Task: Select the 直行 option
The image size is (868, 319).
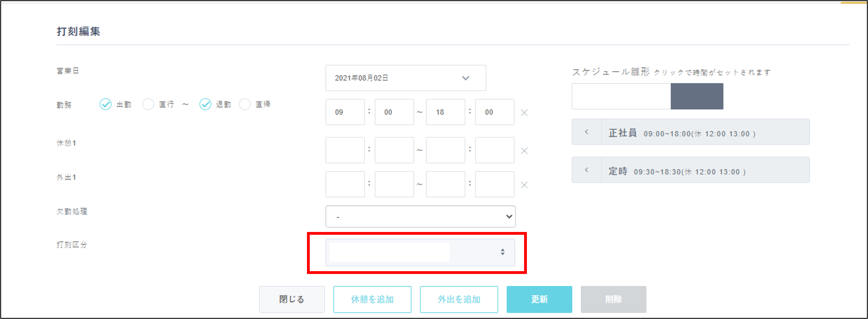Action: 148,104
